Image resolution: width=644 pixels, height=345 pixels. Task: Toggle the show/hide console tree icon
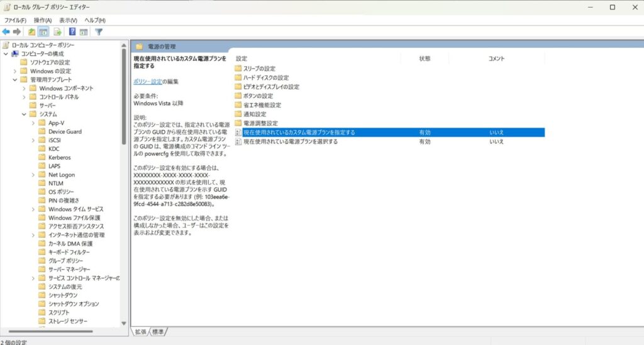tap(43, 31)
